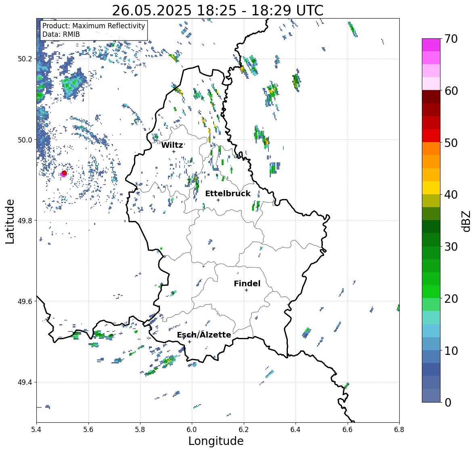Screen dimensions: 476x451
Task: Click the 50.0 latitude tick label
Action: click(25, 140)
